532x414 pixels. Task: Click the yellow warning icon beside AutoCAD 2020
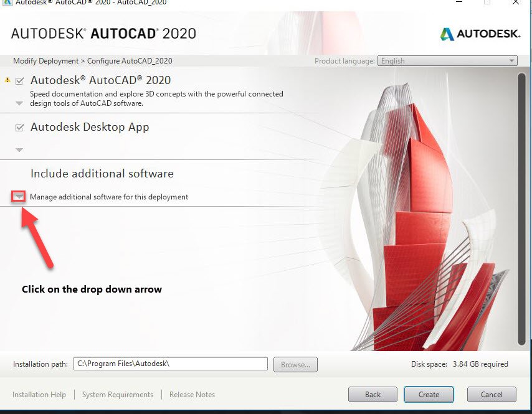click(x=7, y=80)
